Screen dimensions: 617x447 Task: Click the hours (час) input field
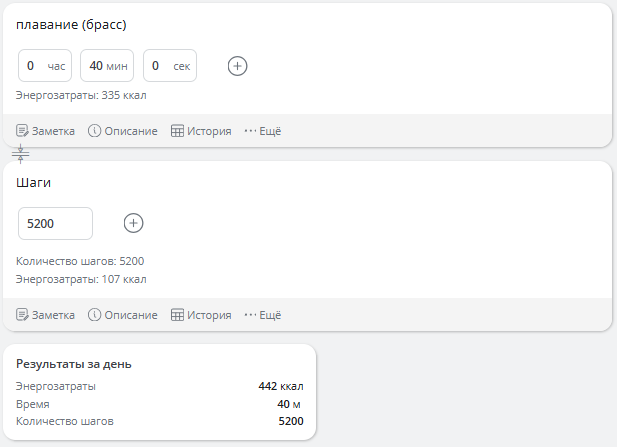[44, 66]
